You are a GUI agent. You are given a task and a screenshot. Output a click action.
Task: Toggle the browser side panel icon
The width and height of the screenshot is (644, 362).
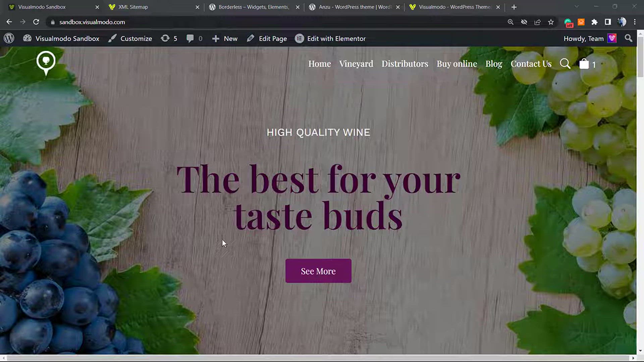pos(608,22)
